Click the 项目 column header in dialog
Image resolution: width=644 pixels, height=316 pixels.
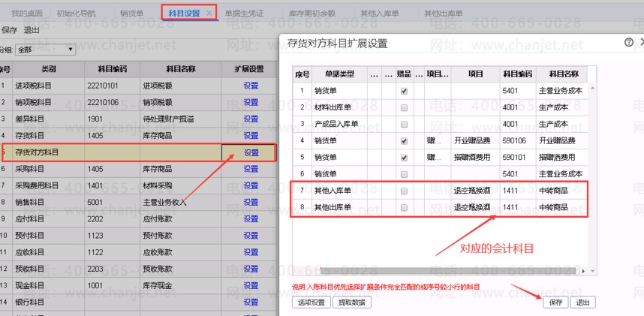point(475,74)
